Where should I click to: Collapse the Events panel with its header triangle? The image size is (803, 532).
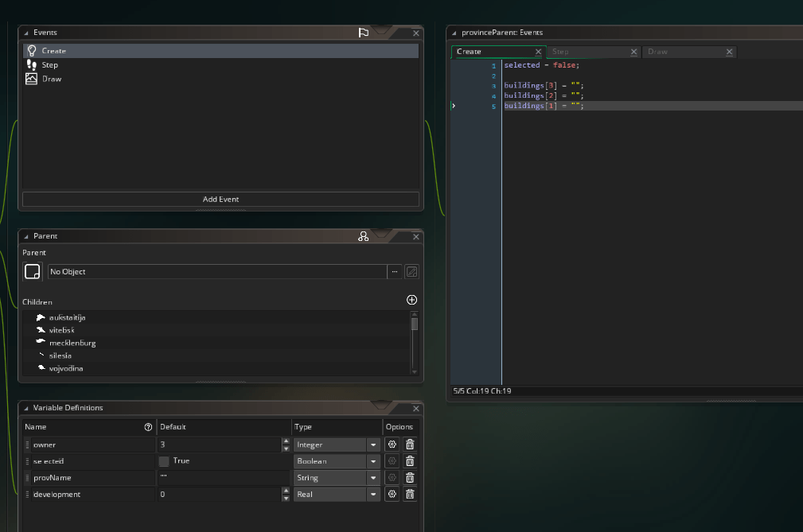click(25, 33)
